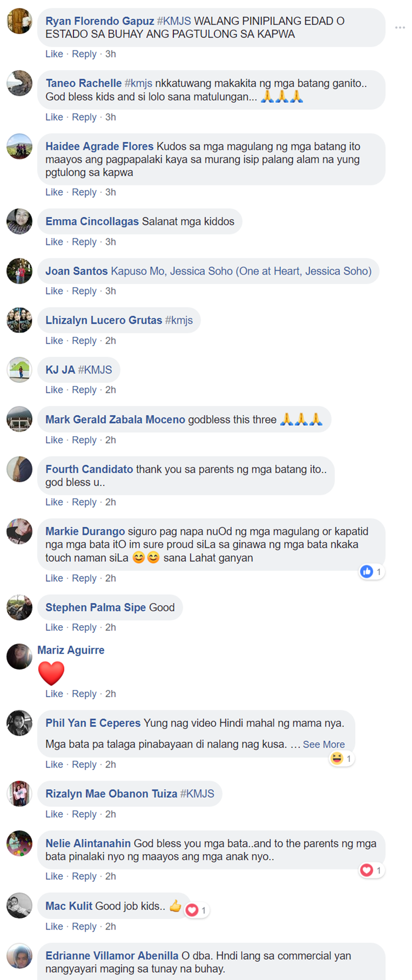
Task: Like the KJ JA comment
Action: 54,390
